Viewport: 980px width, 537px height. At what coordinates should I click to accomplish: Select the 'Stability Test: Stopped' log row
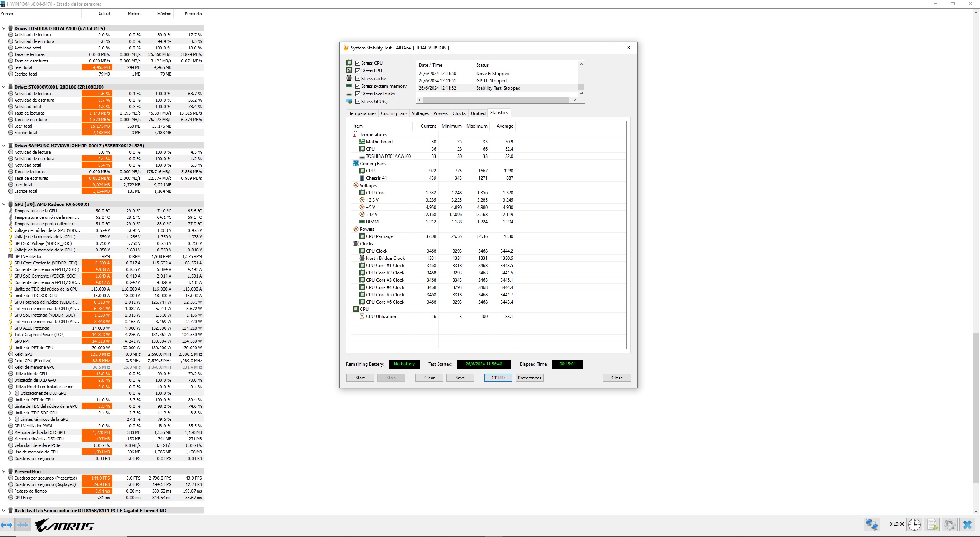[497, 88]
